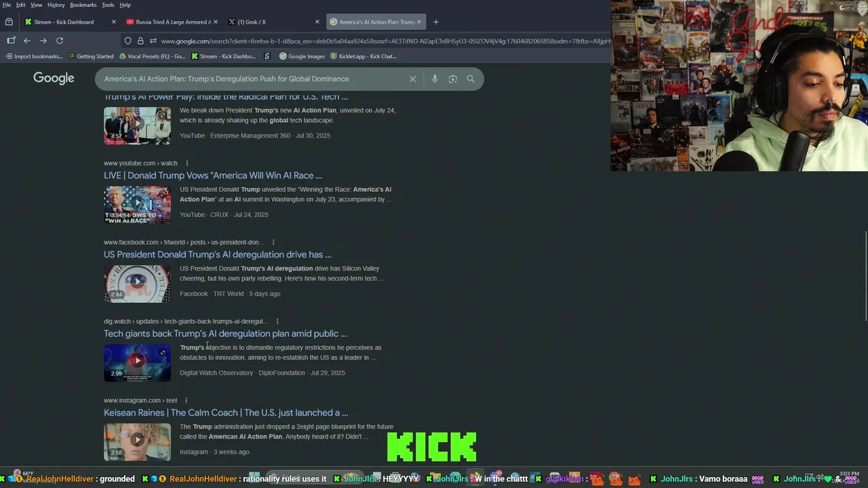Open Import bookmarks bookmark
The width and height of the screenshot is (868, 488).
(x=34, y=56)
